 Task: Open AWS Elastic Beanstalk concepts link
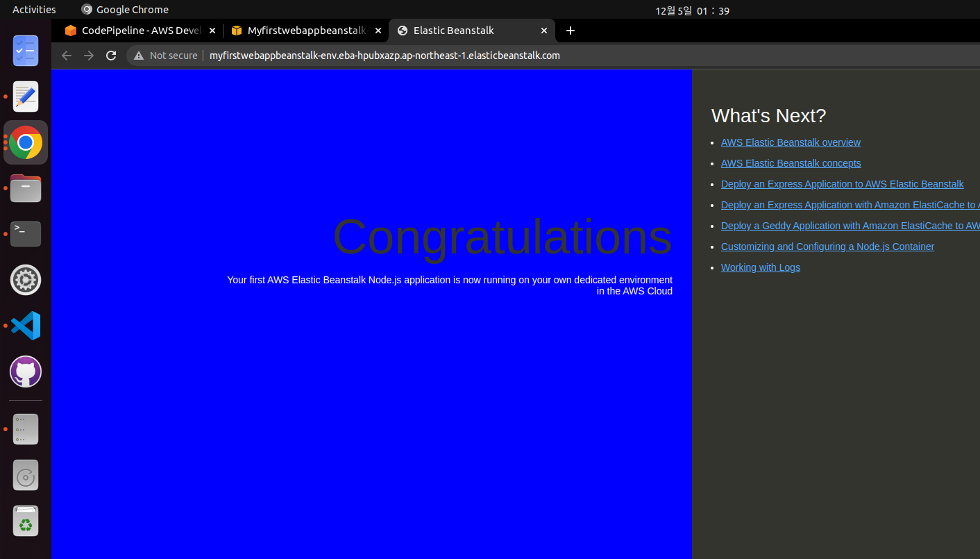(791, 163)
